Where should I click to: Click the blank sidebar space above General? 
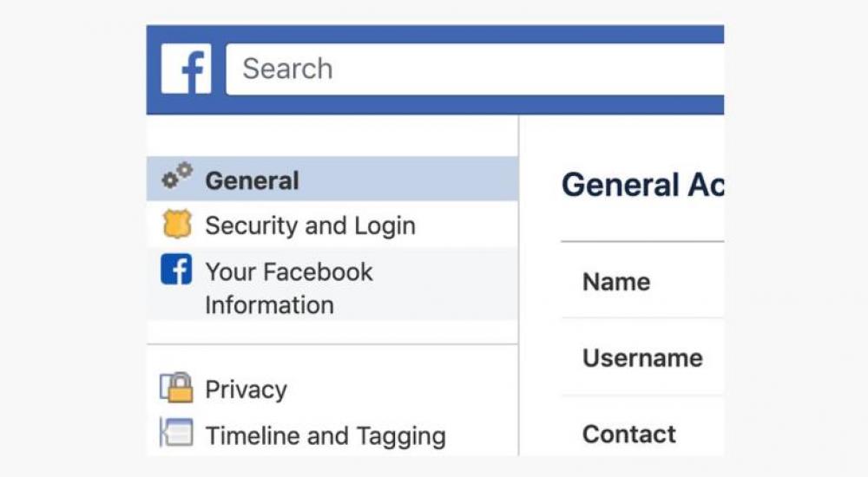coord(332,136)
